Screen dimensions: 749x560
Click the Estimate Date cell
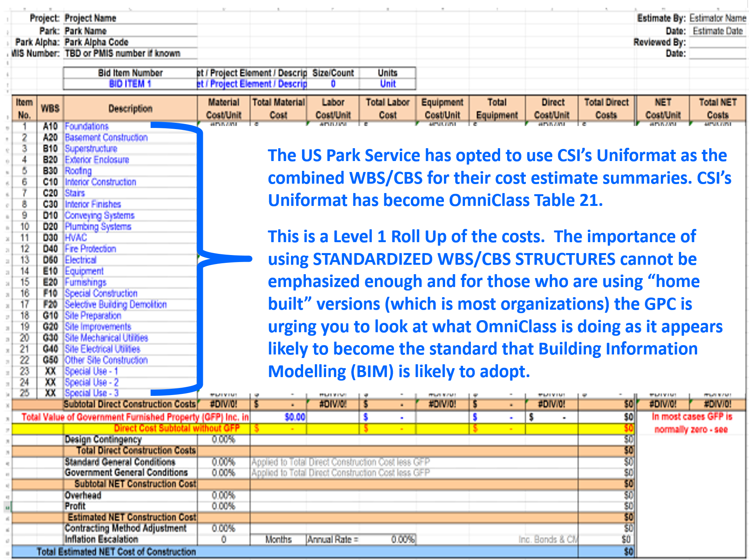pos(717,31)
